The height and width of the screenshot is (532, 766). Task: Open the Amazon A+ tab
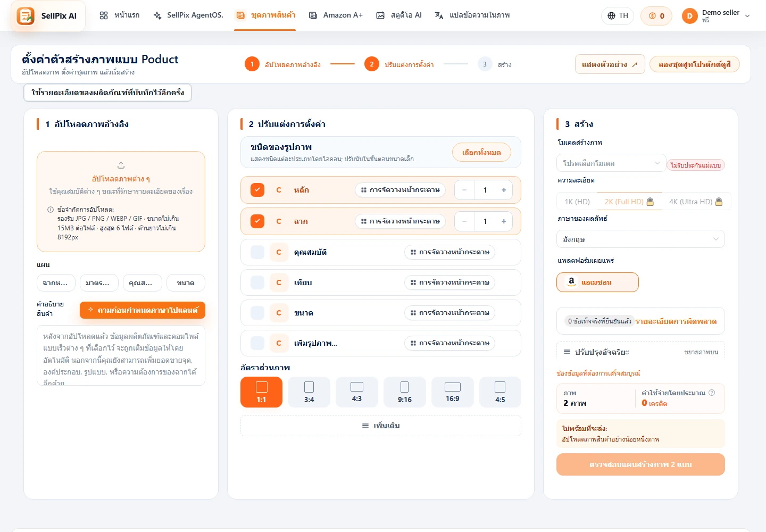(336, 15)
